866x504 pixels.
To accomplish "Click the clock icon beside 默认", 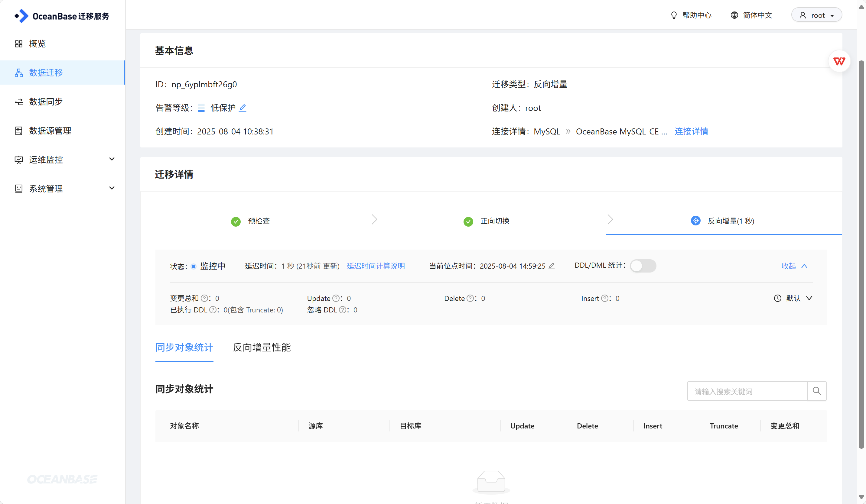I will [777, 298].
